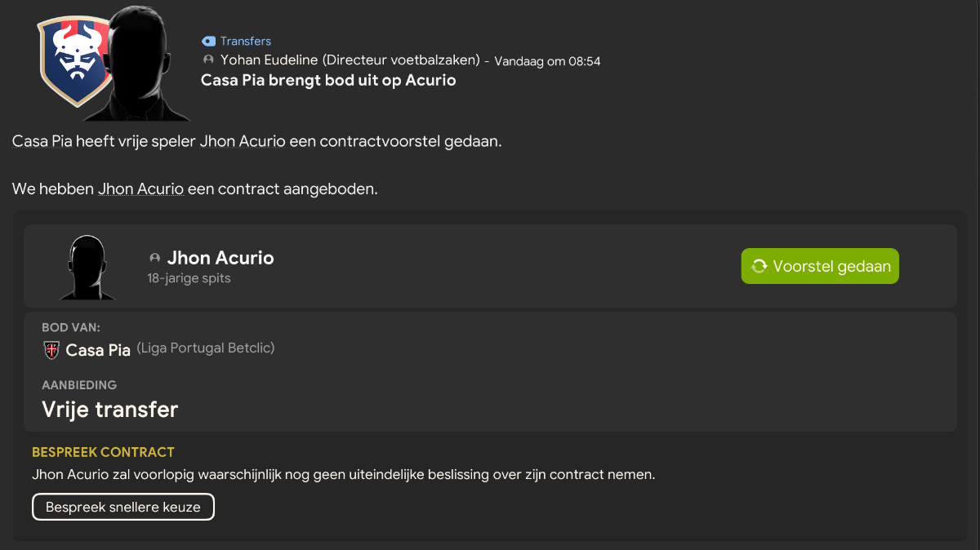Image resolution: width=980 pixels, height=550 pixels.
Task: Click the Casa Pia club crest icon
Action: 51,350
